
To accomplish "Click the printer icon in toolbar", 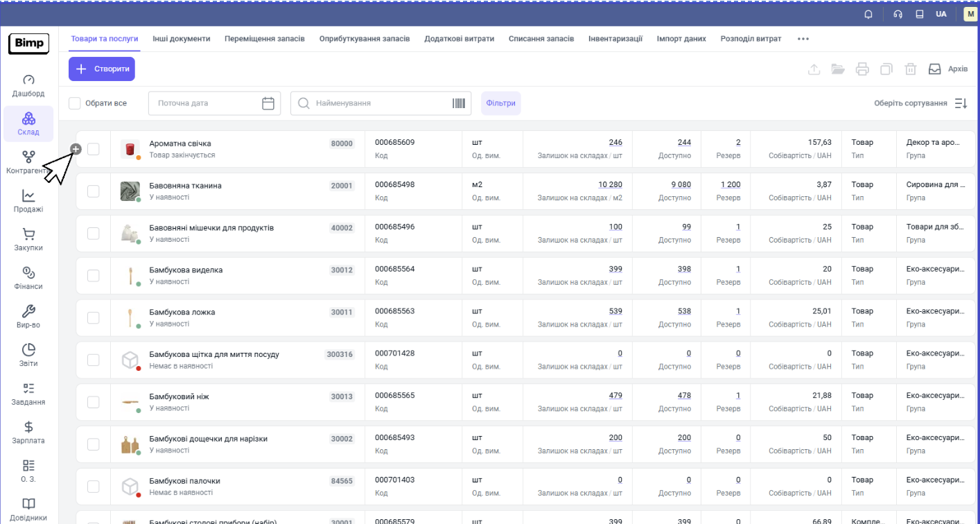I will 862,69.
